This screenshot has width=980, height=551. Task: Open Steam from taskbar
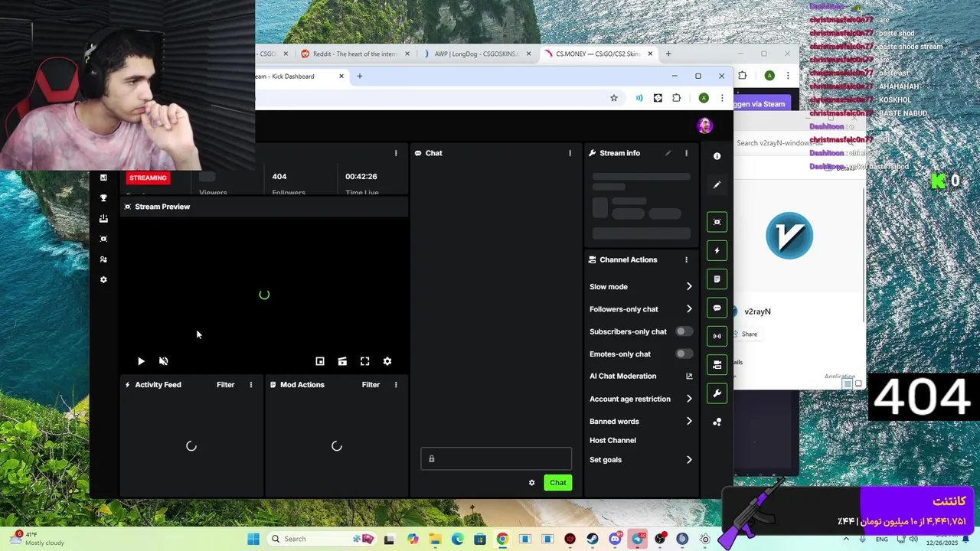[593, 540]
